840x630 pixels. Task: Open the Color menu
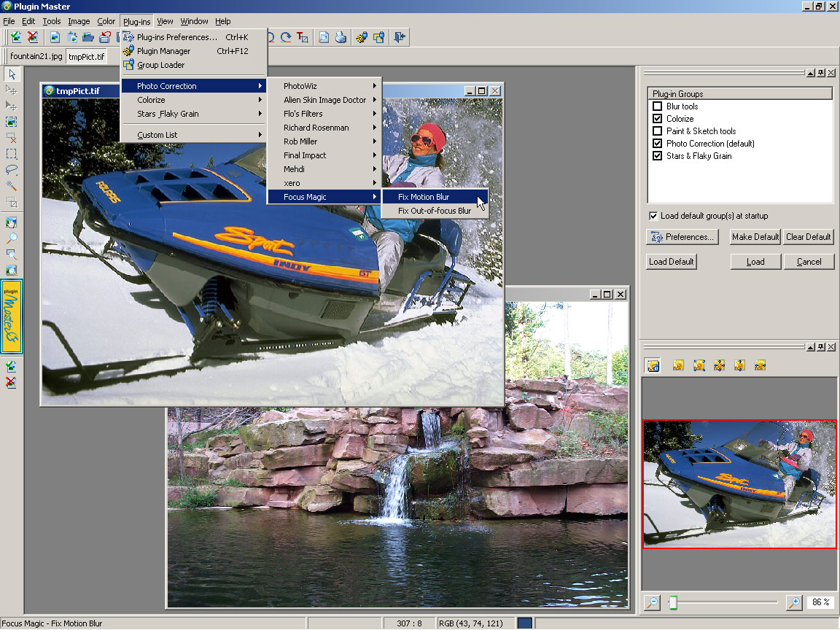106,21
